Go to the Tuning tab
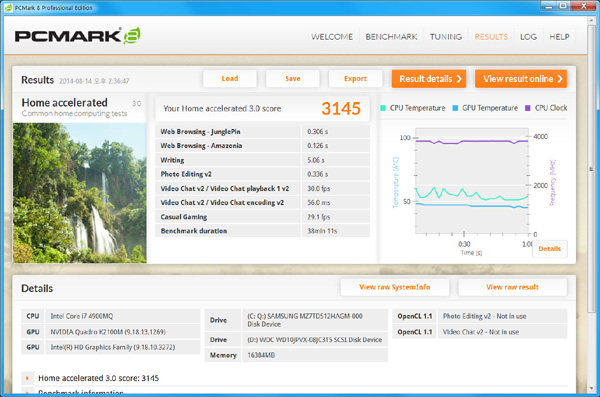The height and width of the screenshot is (397, 600). 446,37
